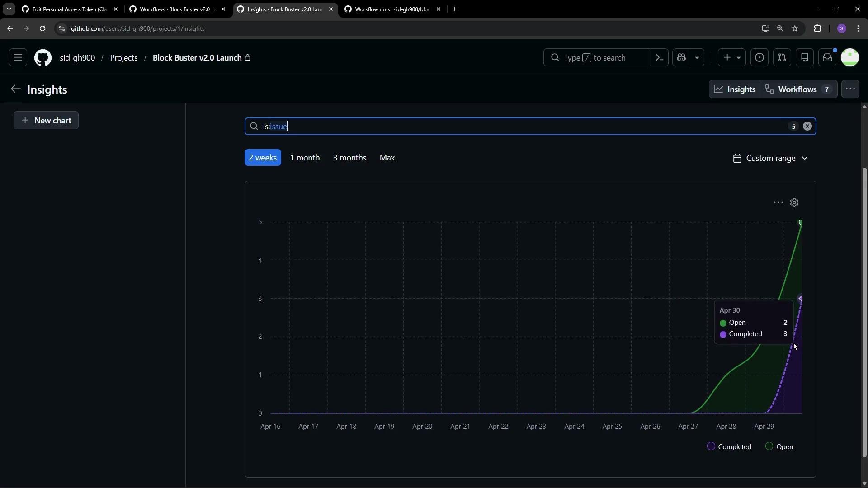The width and height of the screenshot is (868, 488).
Task: Open the browser Extensions puzzle icon
Action: pos(817,28)
